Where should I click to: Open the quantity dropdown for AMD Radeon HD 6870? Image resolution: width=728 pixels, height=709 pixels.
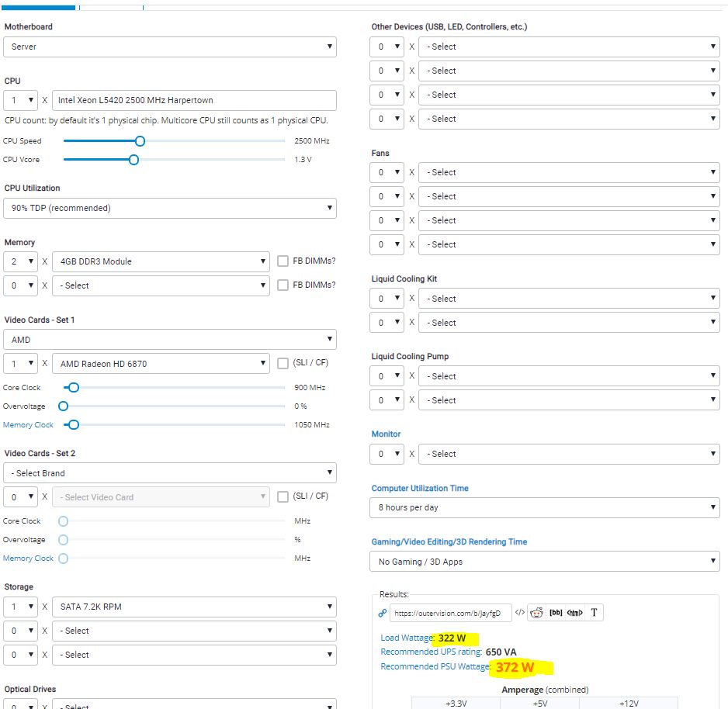(20, 364)
